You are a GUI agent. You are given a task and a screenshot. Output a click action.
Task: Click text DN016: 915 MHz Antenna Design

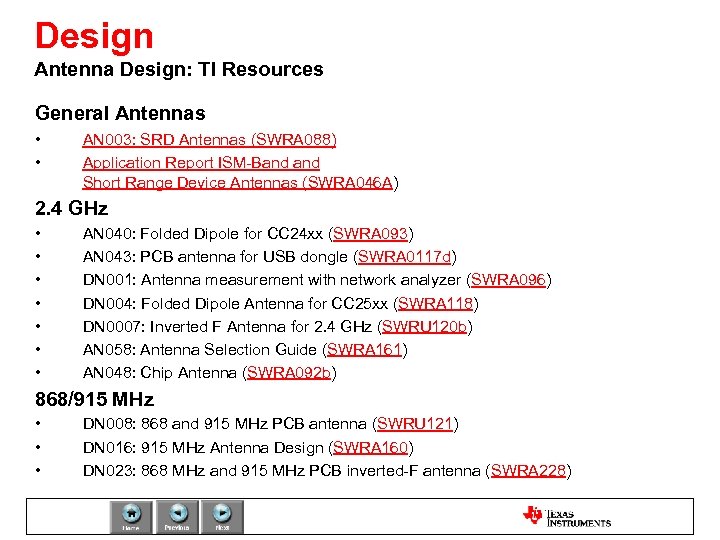(x=203, y=447)
